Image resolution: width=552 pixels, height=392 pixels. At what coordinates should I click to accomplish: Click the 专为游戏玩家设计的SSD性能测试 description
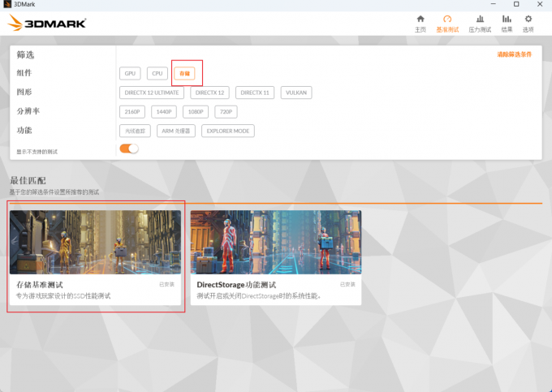(63, 296)
